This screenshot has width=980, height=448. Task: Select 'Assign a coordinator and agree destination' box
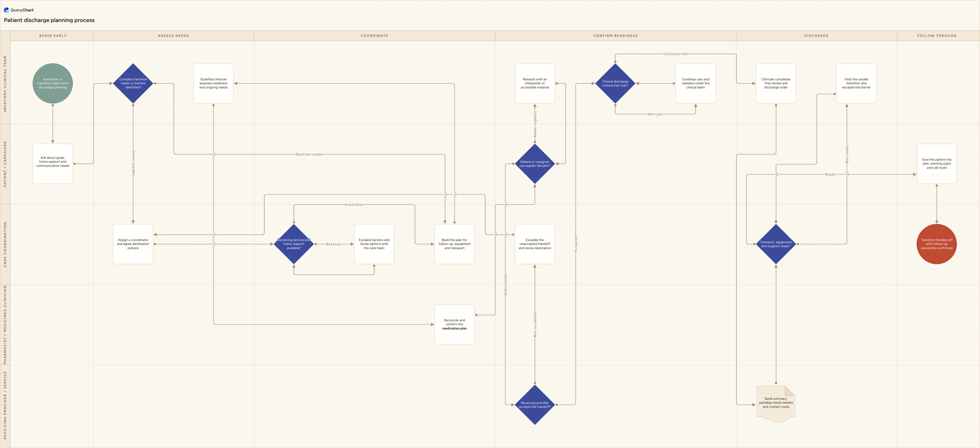coord(133,244)
